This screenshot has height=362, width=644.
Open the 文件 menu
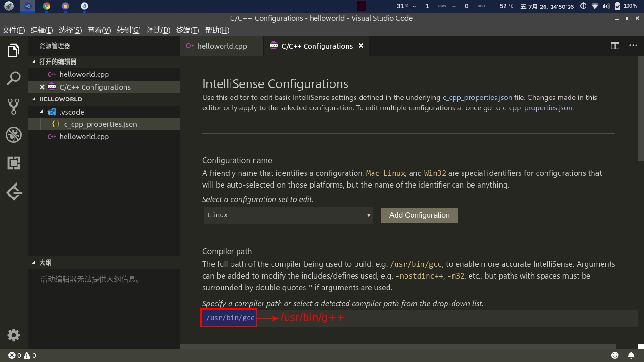14,30
